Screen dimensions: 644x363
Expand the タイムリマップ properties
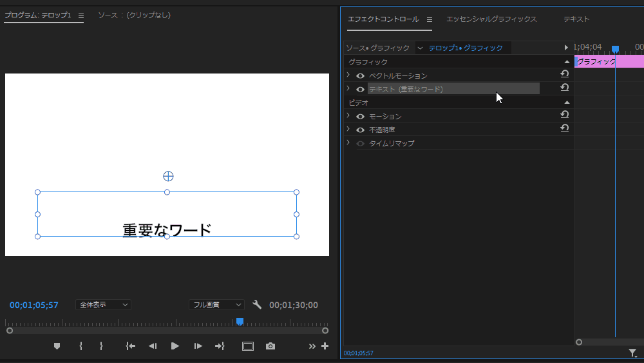(348, 142)
